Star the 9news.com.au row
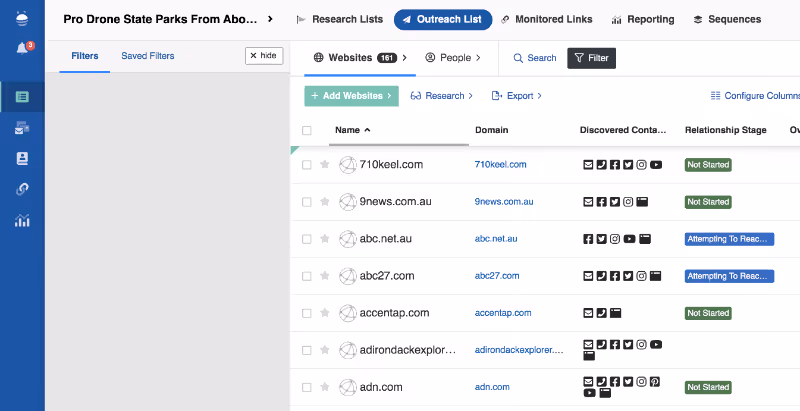Viewport: 800px width, 411px height. coord(324,201)
